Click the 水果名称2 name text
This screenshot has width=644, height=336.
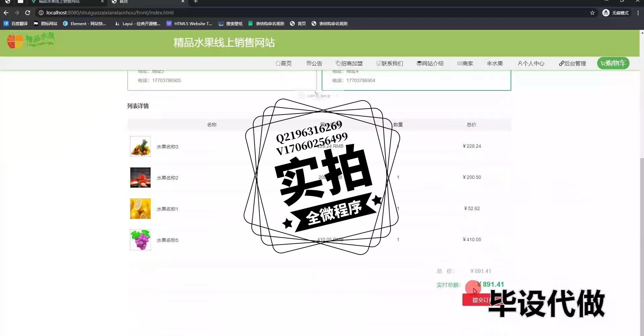coord(167,178)
